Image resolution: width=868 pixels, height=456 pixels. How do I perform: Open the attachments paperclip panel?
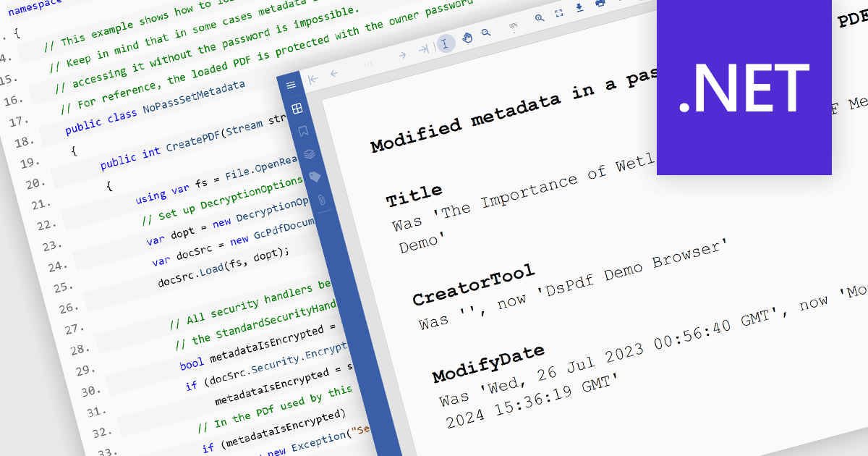320,198
